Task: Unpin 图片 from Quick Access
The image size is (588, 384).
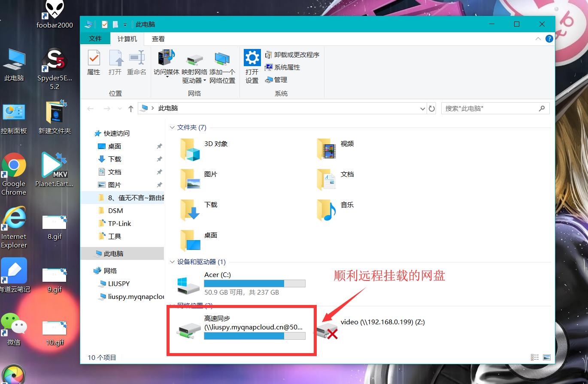Action: (x=159, y=184)
